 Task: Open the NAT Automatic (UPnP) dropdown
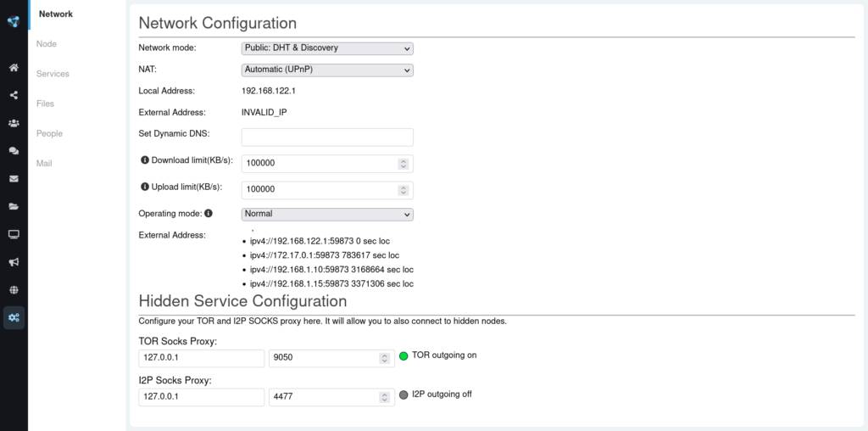point(327,70)
